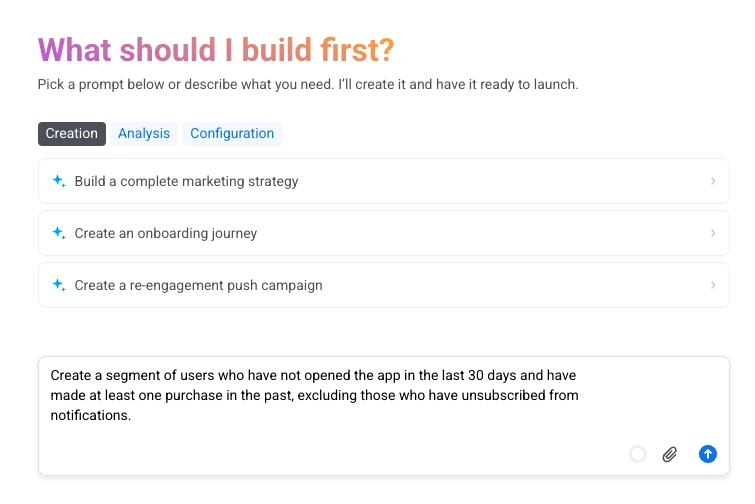Pick 'Create an onboarding journey' prompt text

click(166, 233)
